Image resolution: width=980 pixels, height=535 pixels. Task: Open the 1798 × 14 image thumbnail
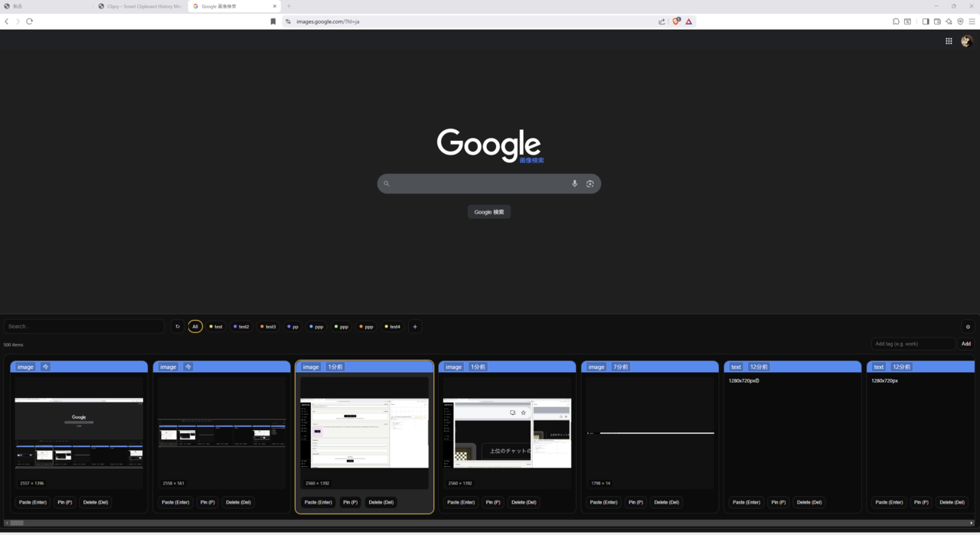(650, 432)
